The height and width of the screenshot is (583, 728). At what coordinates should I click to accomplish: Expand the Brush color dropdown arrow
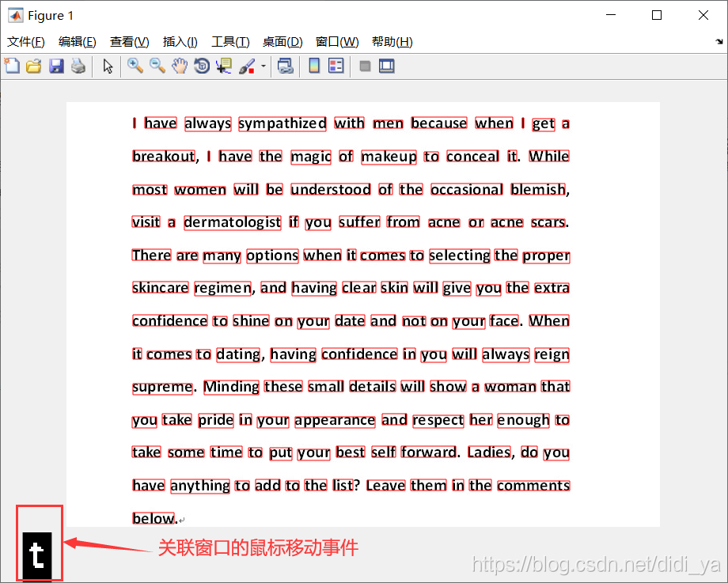(264, 66)
